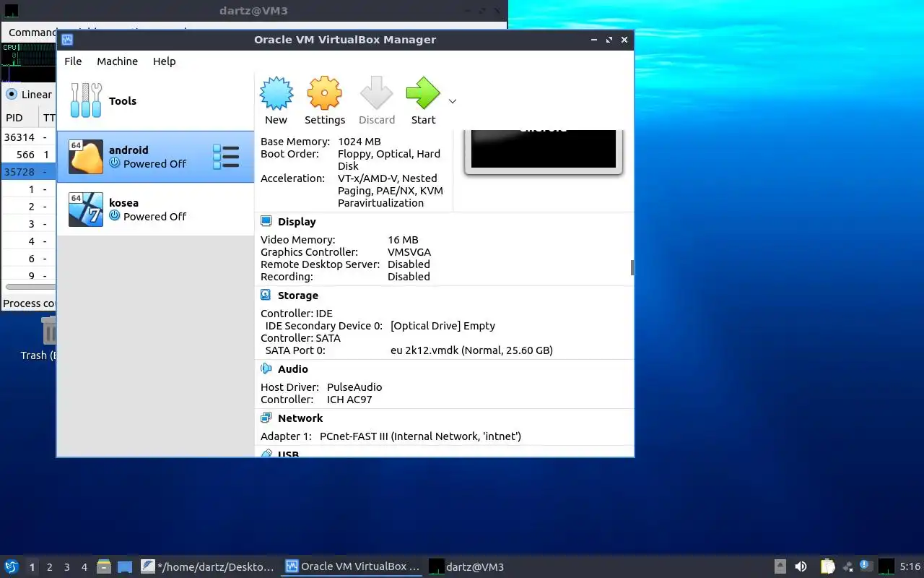Select the Tools entry icon

click(x=86, y=100)
